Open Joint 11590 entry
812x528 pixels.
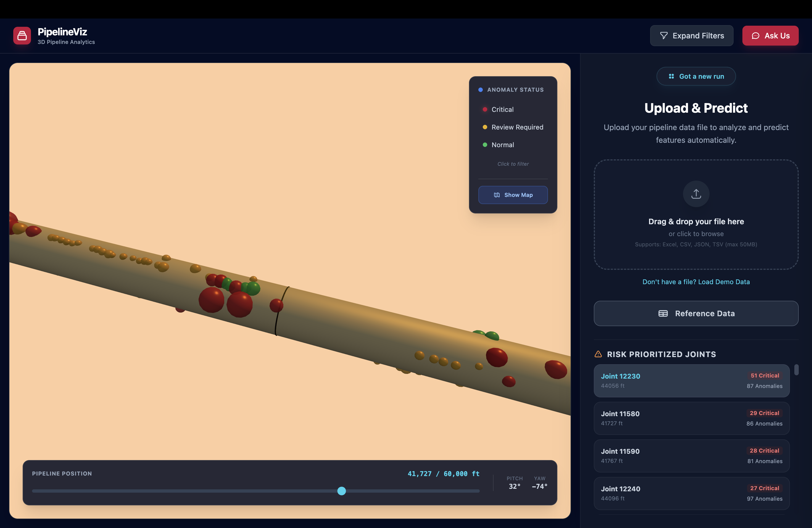tap(691, 456)
